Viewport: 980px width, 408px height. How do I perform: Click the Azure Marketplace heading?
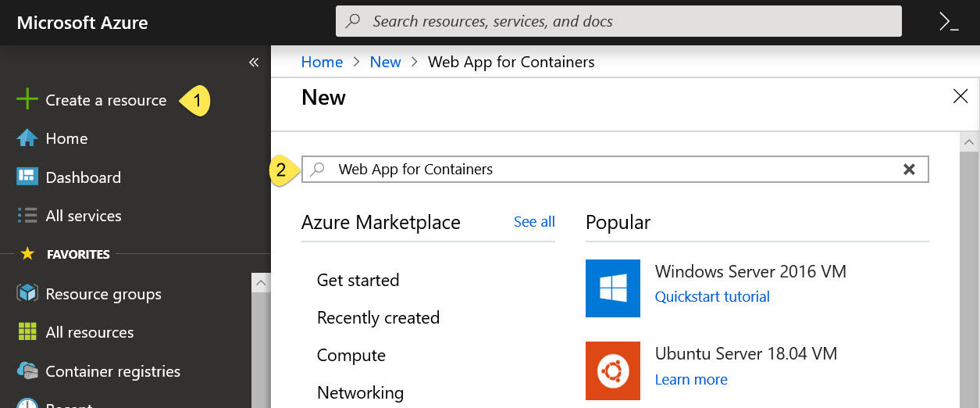(x=380, y=222)
